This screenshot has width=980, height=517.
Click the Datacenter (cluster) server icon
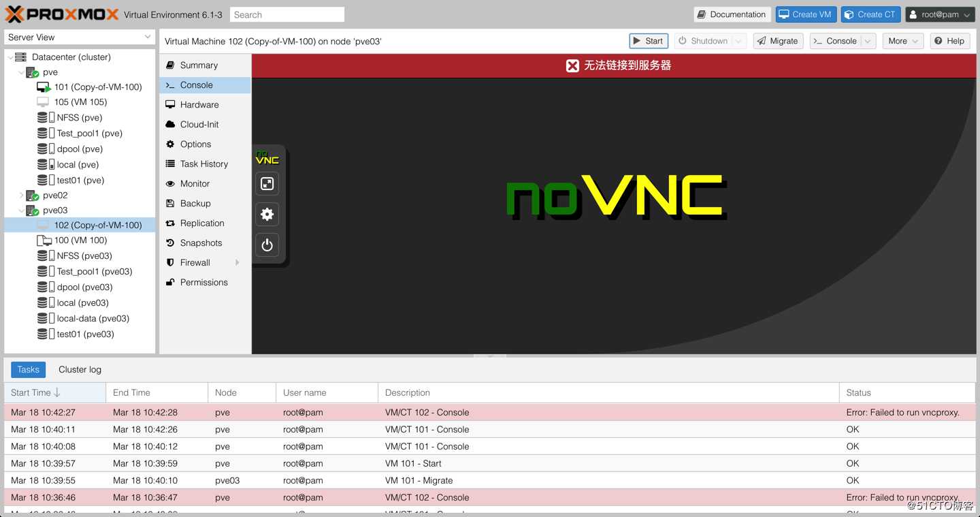[20, 57]
